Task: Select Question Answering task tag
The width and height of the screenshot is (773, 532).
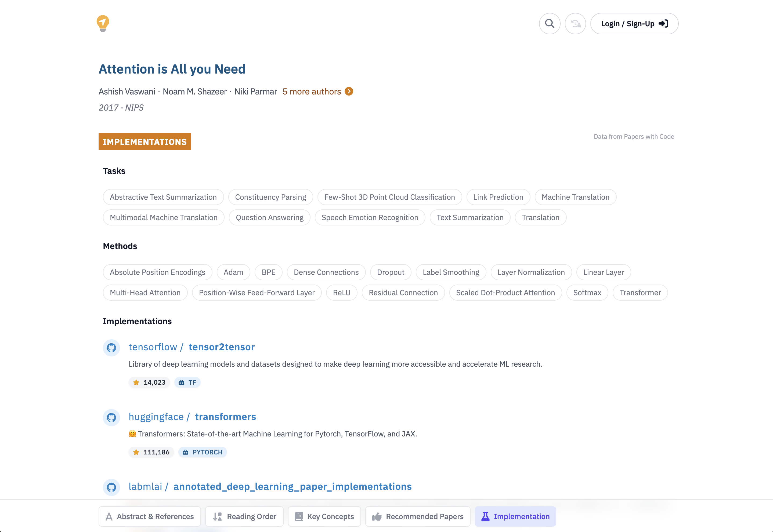Action: coord(269,217)
